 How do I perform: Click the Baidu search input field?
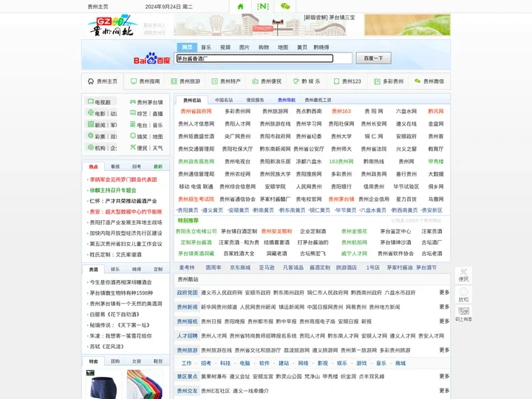(x=254, y=58)
